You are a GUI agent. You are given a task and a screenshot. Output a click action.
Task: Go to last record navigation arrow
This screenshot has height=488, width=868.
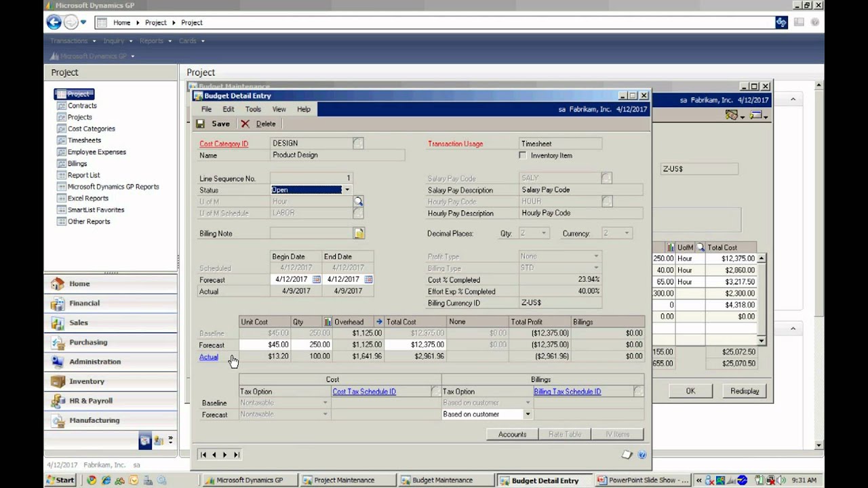(x=236, y=455)
